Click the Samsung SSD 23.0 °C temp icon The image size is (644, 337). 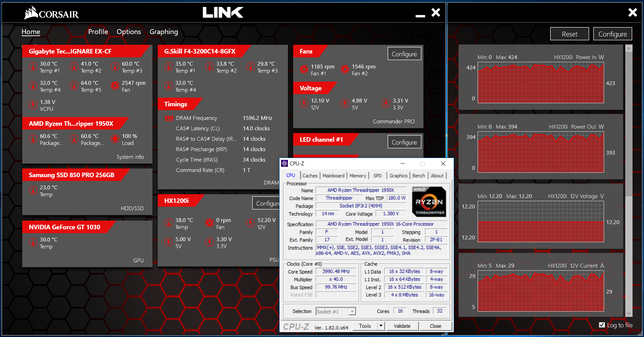pos(33,190)
